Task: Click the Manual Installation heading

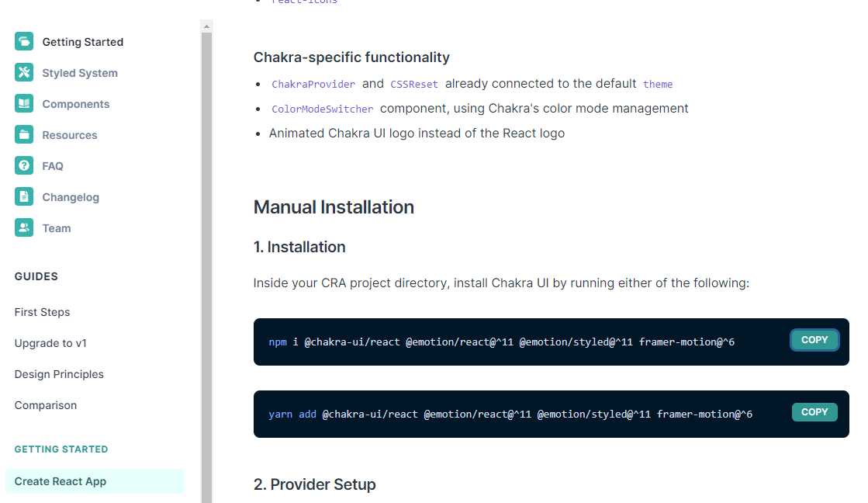Action: tap(334, 207)
